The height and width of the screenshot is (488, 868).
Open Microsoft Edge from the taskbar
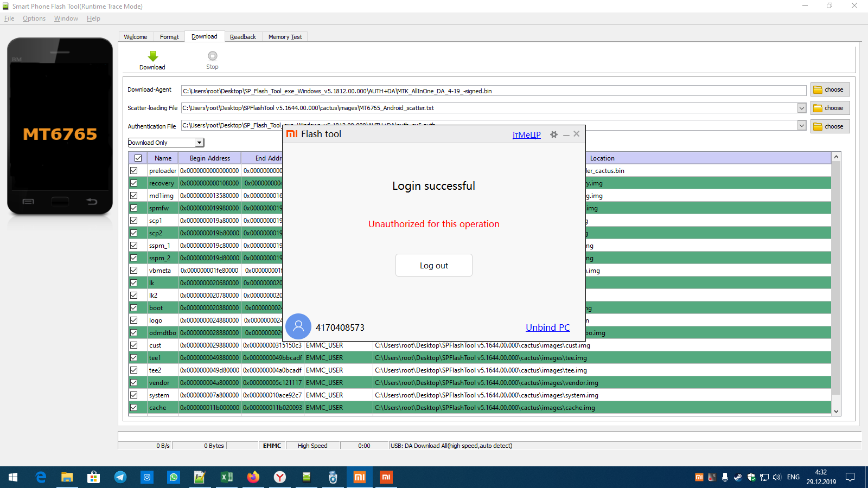(41, 477)
